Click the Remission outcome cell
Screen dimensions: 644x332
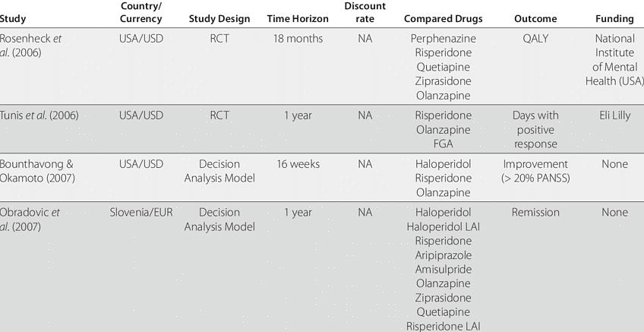[x=535, y=213]
